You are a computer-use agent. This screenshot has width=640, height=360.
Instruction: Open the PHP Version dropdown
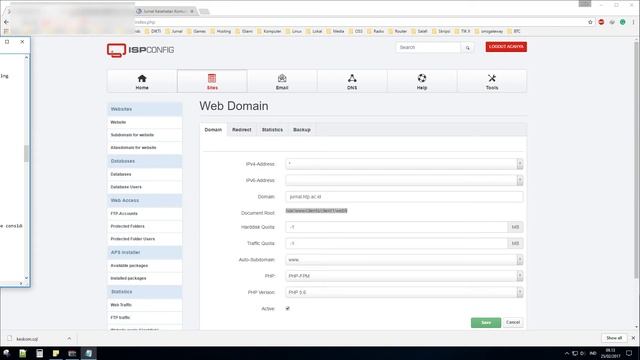coord(404,292)
